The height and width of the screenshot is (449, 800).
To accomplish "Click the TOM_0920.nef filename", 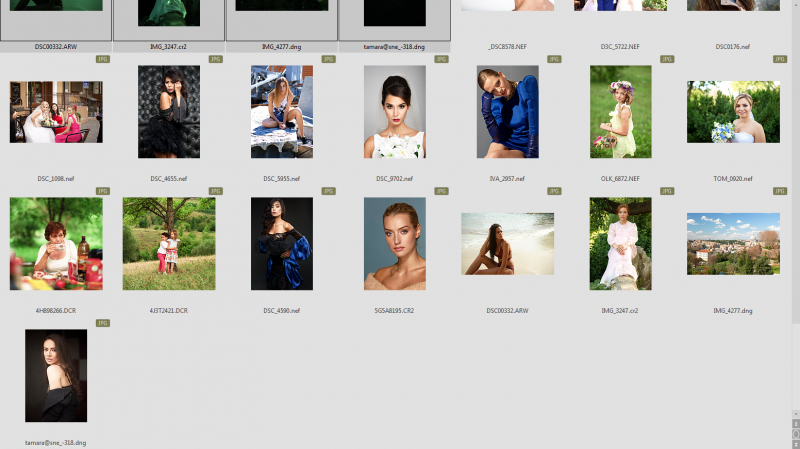I will tap(733, 179).
